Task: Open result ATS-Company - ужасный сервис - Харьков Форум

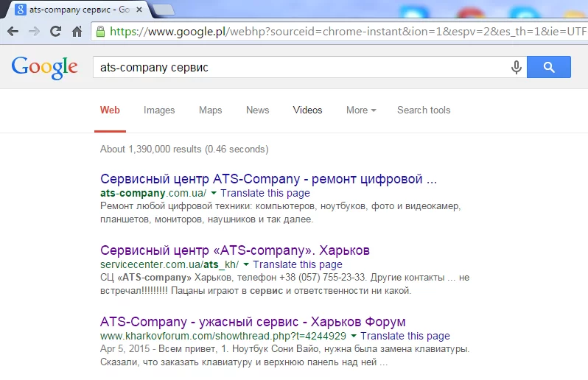Action: 253,322
